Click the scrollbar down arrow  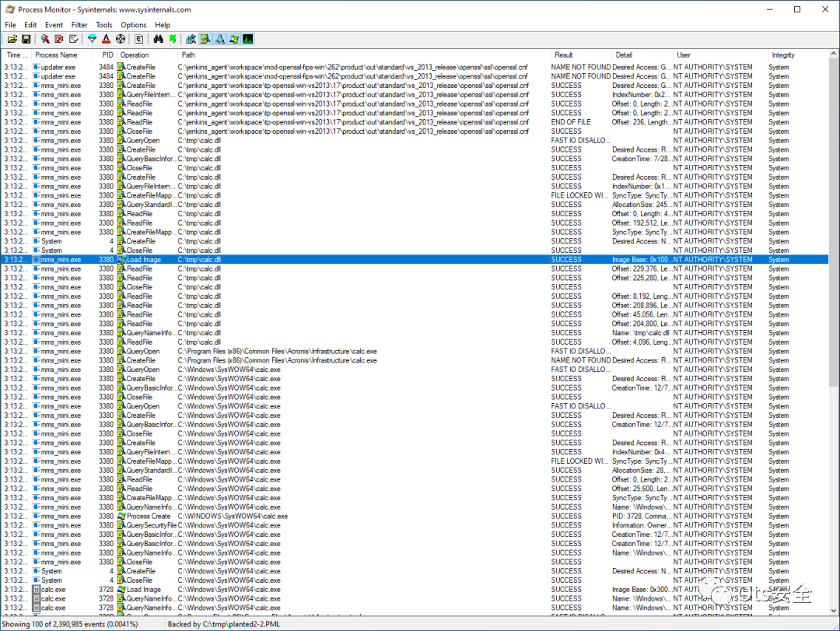pyautogui.click(x=833, y=610)
